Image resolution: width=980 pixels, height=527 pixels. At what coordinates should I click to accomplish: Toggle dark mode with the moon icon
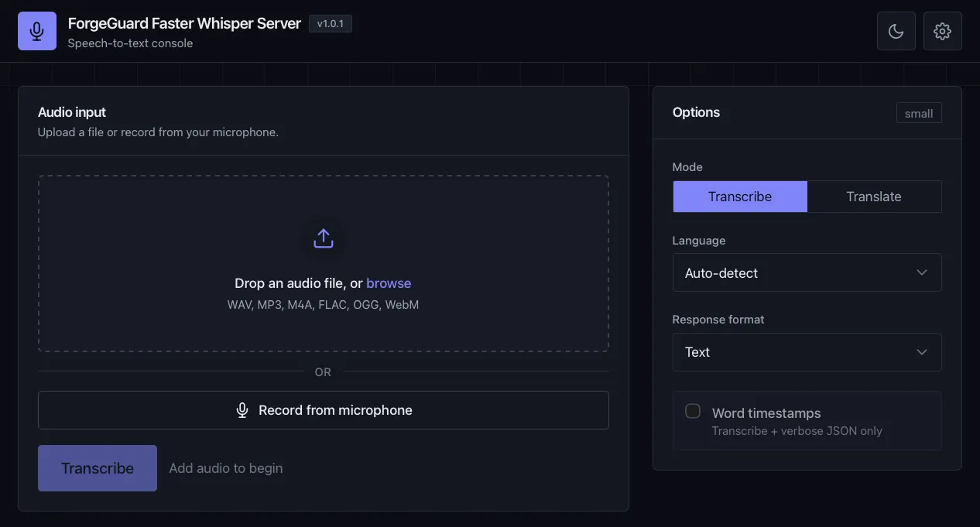pos(896,31)
